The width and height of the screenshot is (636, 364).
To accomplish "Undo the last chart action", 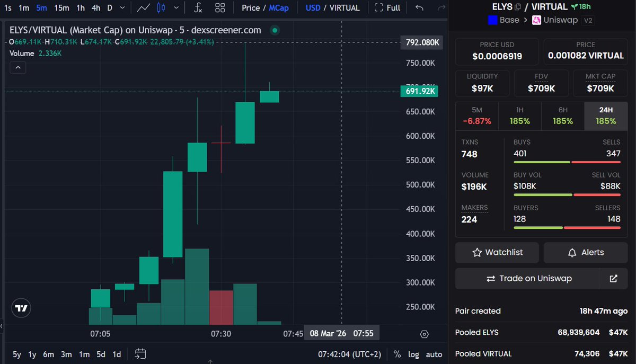I will (x=419, y=8).
